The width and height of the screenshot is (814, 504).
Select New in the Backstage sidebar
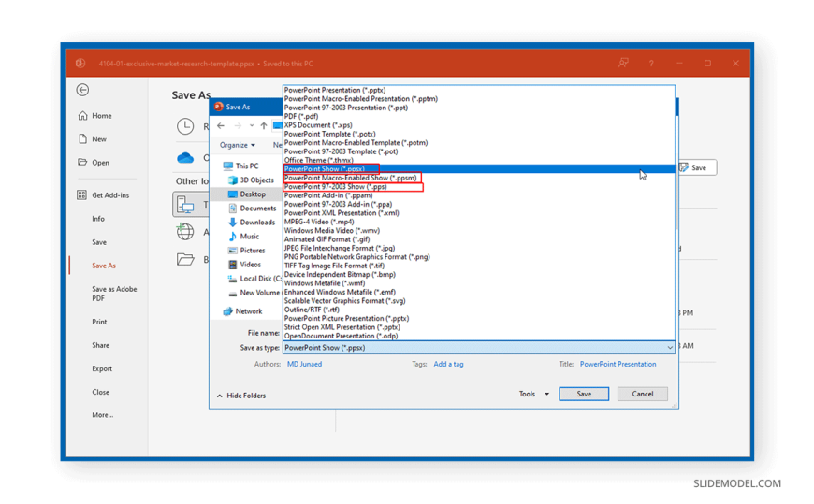click(x=93, y=139)
